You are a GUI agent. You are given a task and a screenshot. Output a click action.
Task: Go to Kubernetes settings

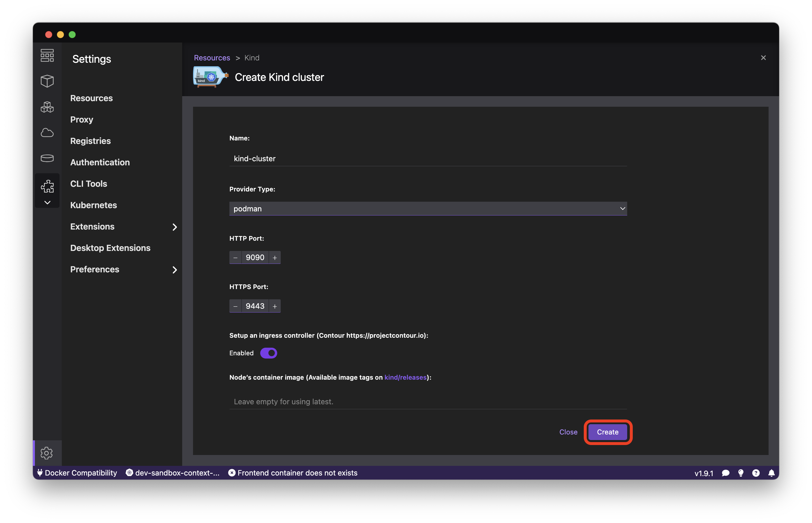point(93,205)
